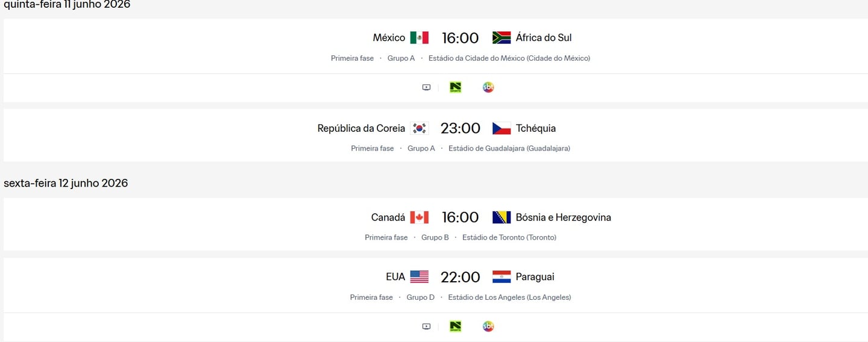Select the Bósnia e Herzegovina team name
The height and width of the screenshot is (342, 868).
click(x=563, y=217)
